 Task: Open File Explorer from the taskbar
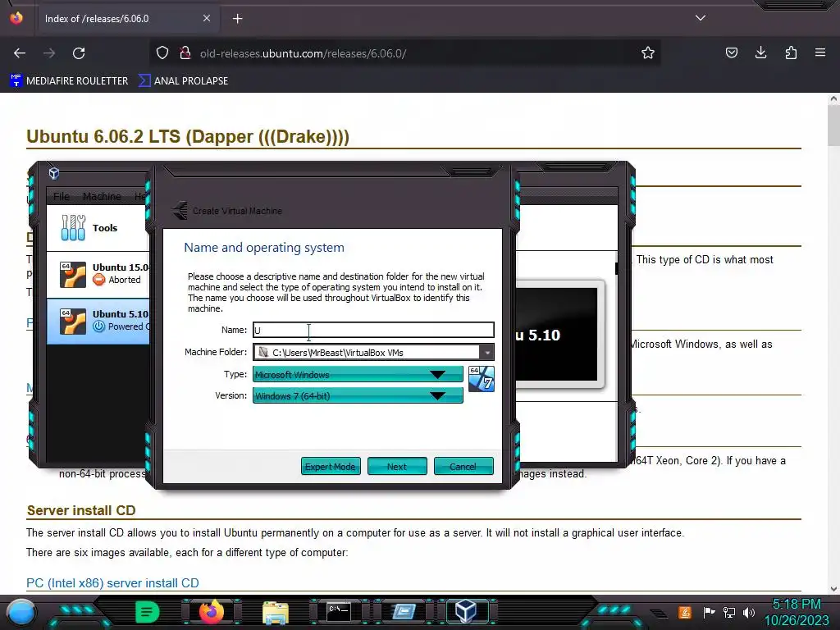pyautogui.click(x=276, y=613)
